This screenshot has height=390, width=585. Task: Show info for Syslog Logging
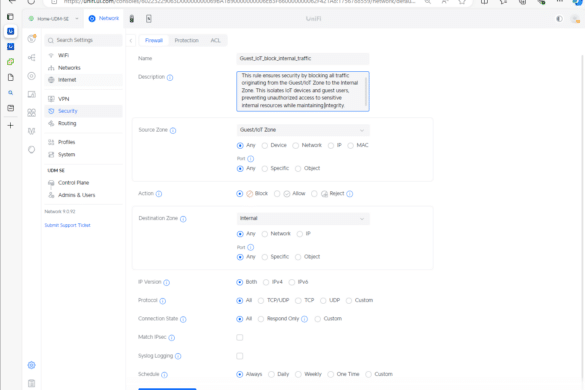coord(178,356)
